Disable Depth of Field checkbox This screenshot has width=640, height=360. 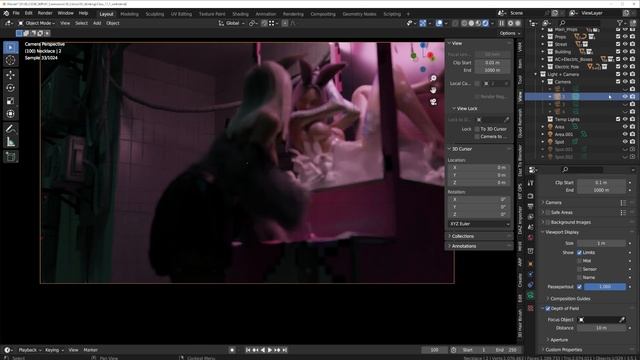[x=548, y=309]
